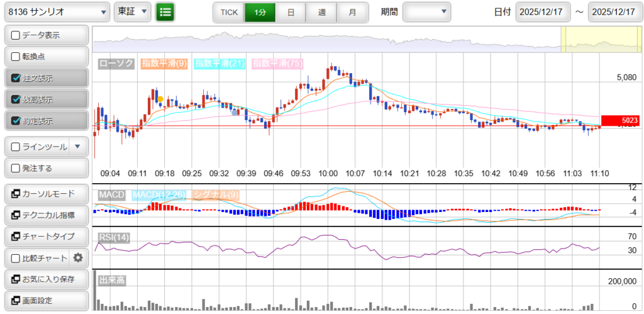Open the テクニカル指標 settings window
The width and height of the screenshot is (644, 314).
tap(45, 215)
